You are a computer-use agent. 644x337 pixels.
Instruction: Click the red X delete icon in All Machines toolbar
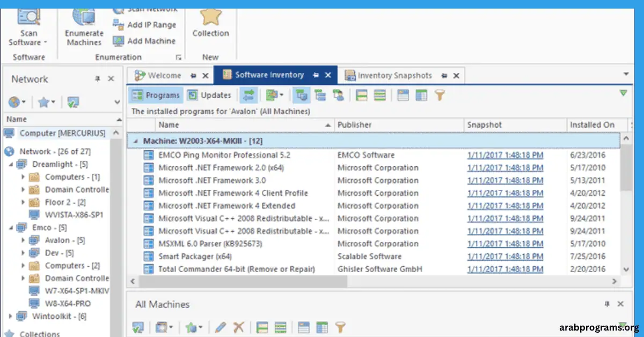pos(238,327)
